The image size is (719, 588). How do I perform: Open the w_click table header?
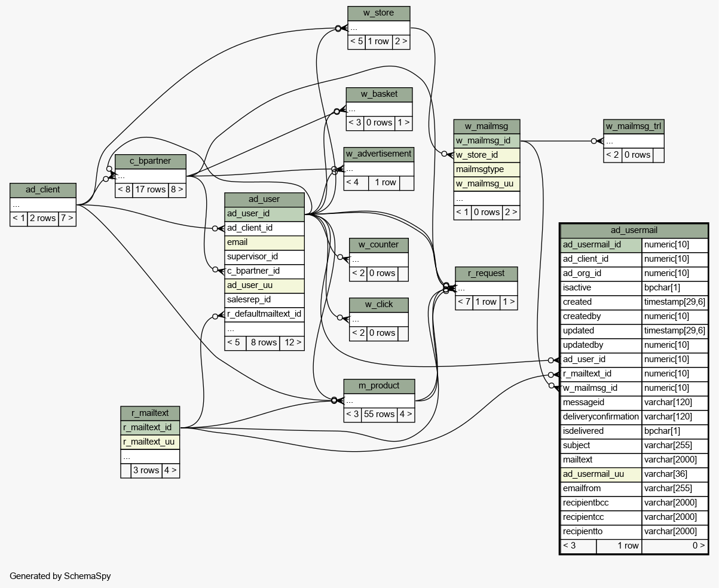(x=378, y=304)
